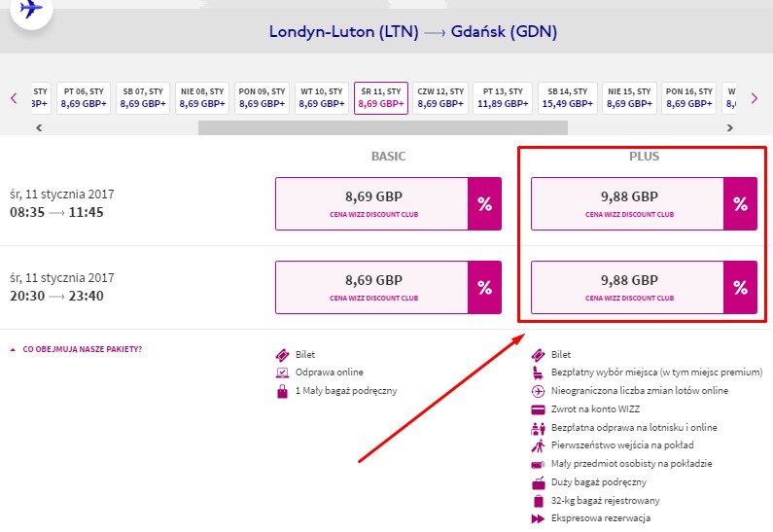Click the percent icon for 20:30 PLUS fare
The image size is (773, 532).
(x=740, y=287)
